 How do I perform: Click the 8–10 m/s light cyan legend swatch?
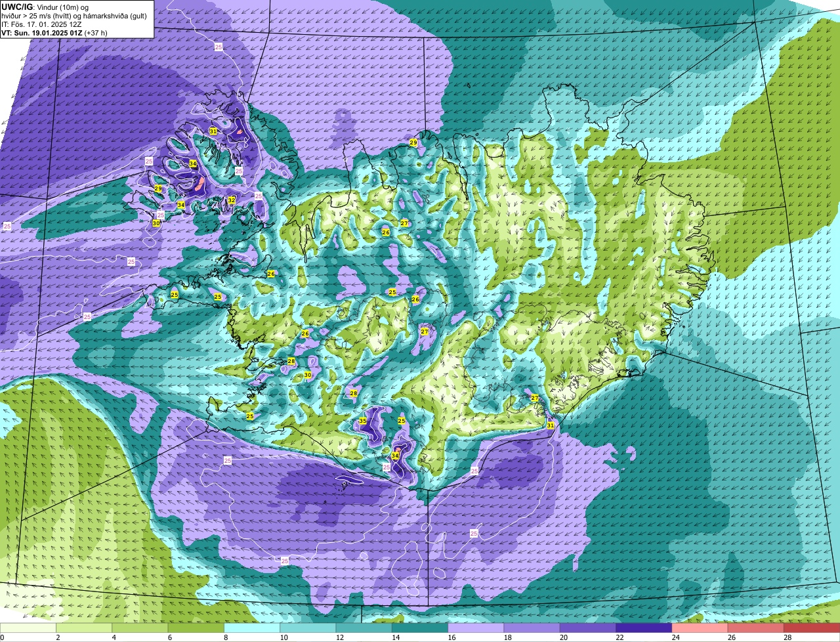pyautogui.click(x=252, y=628)
